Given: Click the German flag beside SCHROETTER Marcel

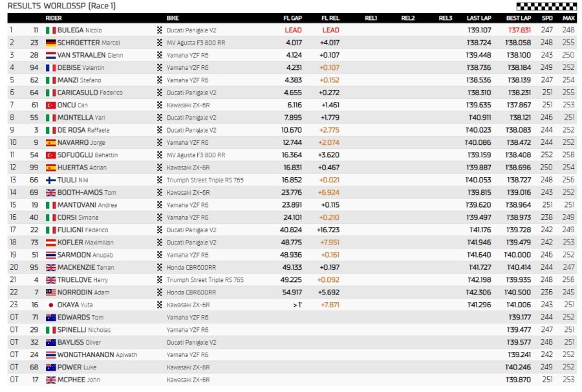Looking at the screenshot, I should (50, 43).
